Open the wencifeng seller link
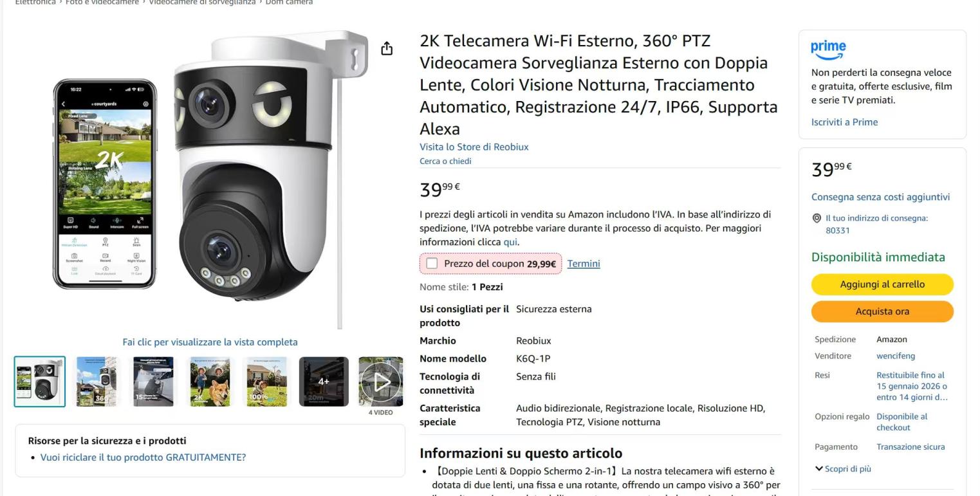This screenshot has width=980, height=496. click(x=895, y=356)
